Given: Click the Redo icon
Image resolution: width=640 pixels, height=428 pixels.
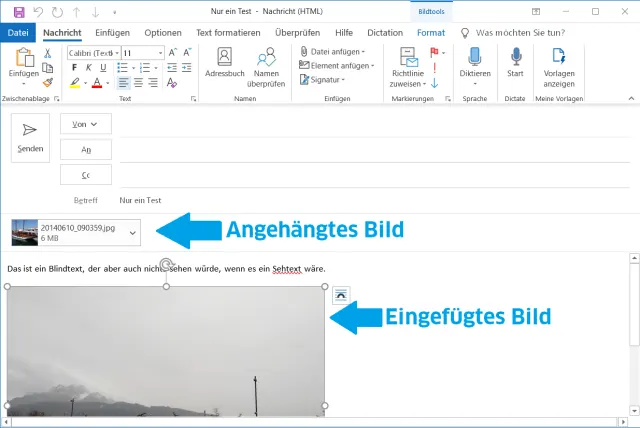Looking at the screenshot, I should tap(57, 12).
